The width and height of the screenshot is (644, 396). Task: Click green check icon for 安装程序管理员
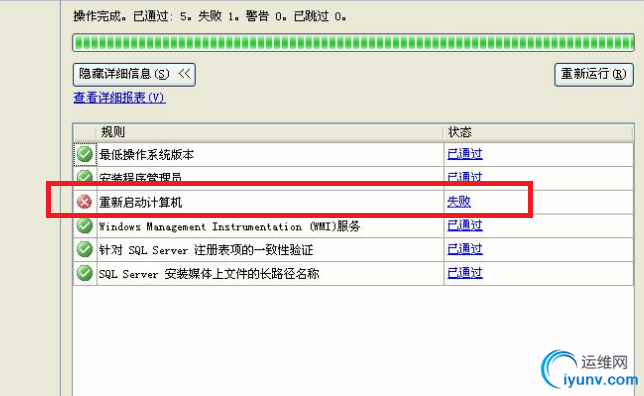click(x=85, y=176)
